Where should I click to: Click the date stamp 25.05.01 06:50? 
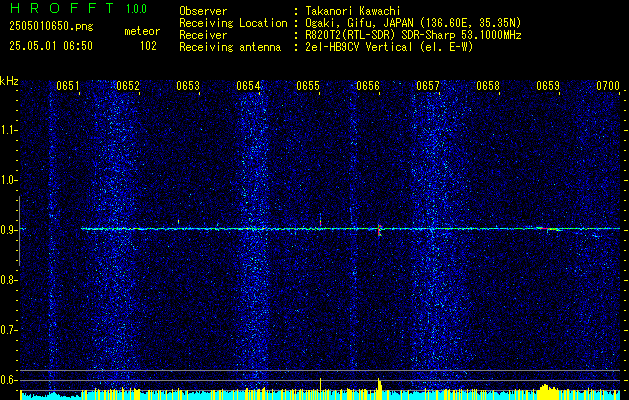pos(51,46)
